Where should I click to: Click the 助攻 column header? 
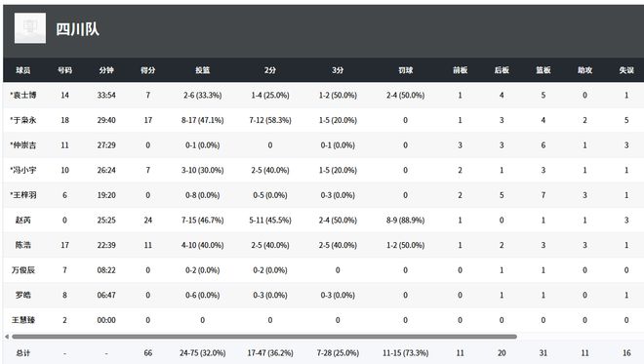point(584,70)
